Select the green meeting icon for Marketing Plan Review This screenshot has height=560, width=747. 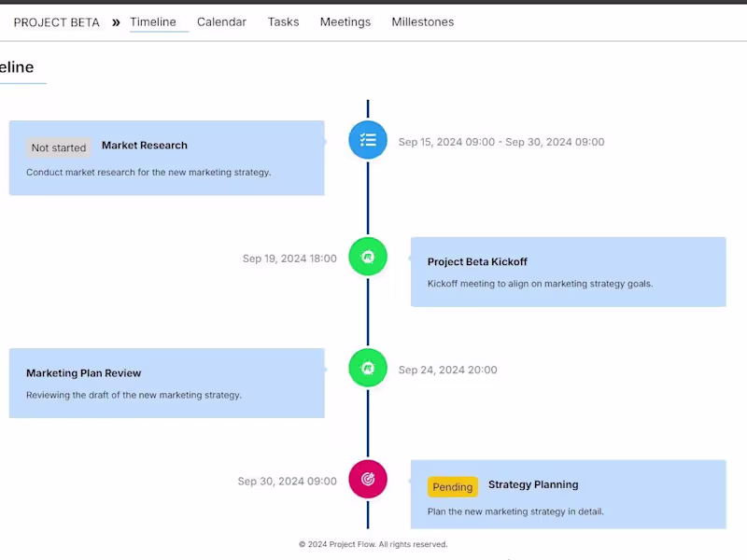368,368
